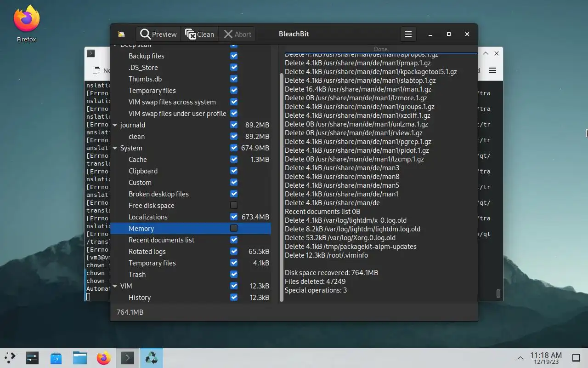Click the show desktop button in tray
Viewport: 588px width, 368px height.
[576, 358]
